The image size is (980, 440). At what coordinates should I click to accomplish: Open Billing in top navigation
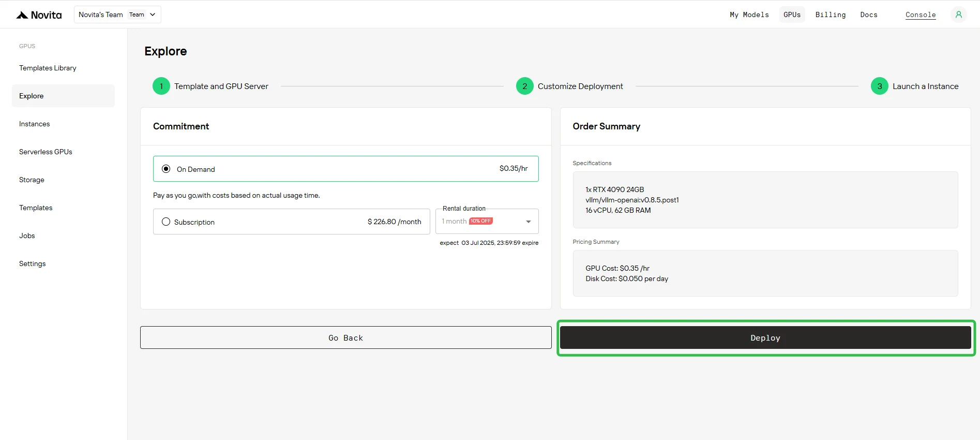[831, 14]
